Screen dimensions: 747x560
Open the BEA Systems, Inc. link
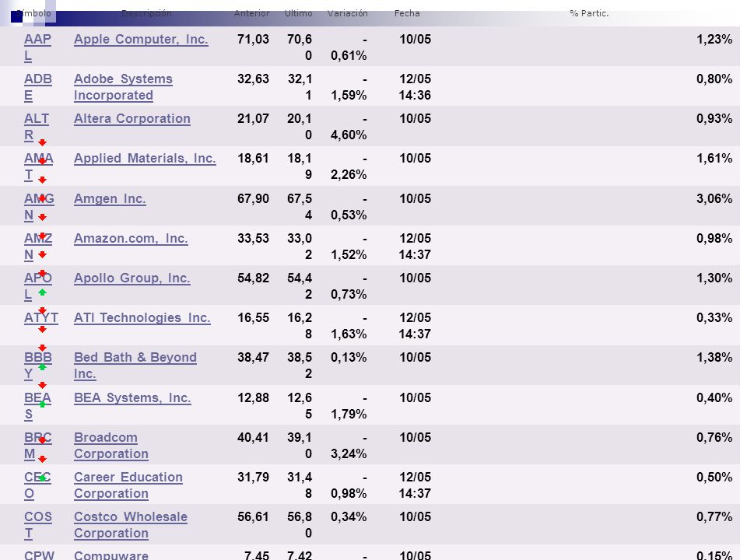132,397
